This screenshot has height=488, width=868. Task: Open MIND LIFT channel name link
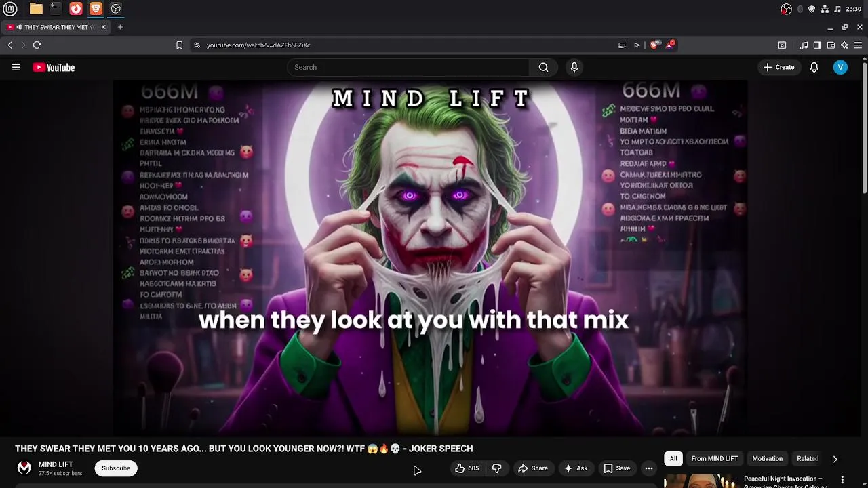pos(56,464)
